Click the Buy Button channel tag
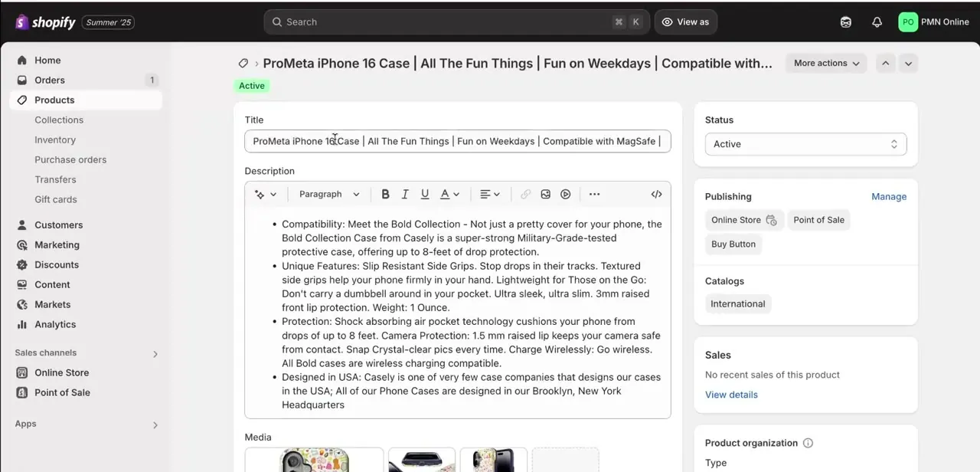 tap(733, 244)
